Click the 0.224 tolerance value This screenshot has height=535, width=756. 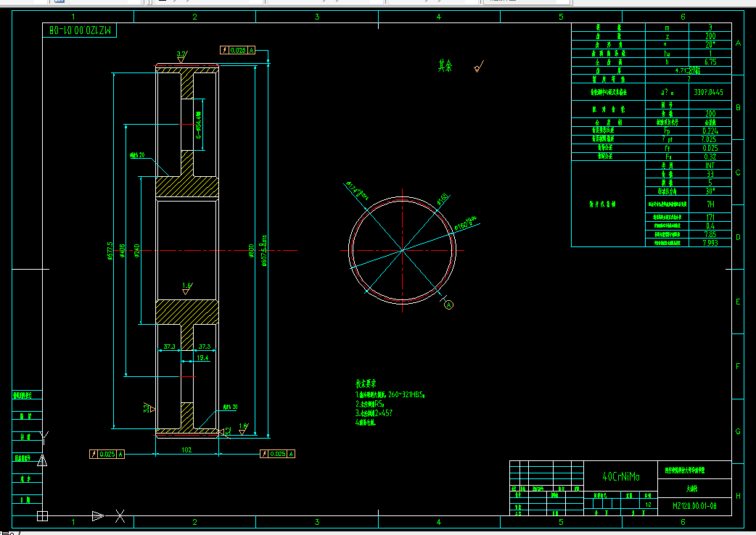pos(710,131)
